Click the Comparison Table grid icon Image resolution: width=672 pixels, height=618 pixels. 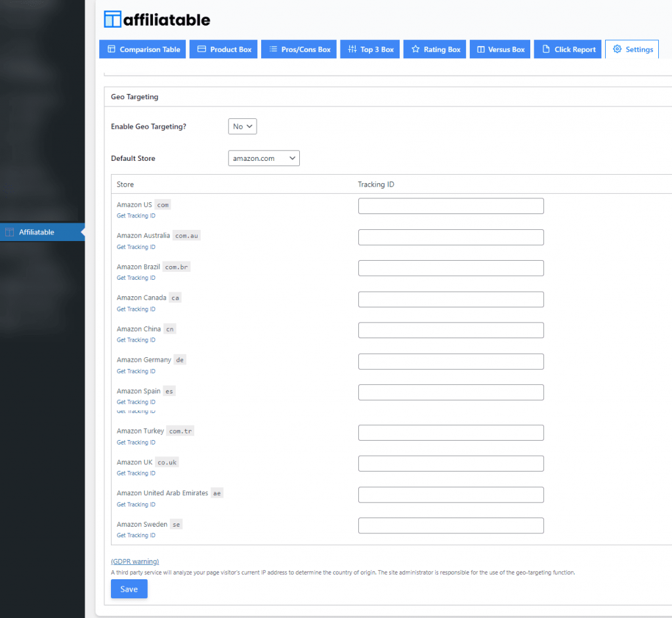[112, 49]
